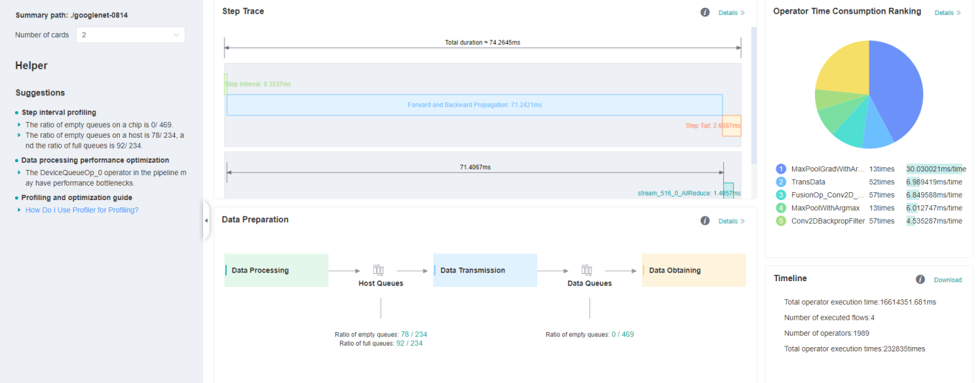The height and width of the screenshot is (383, 980).
Task: Click the Timeline info icon
Action: pos(920,280)
